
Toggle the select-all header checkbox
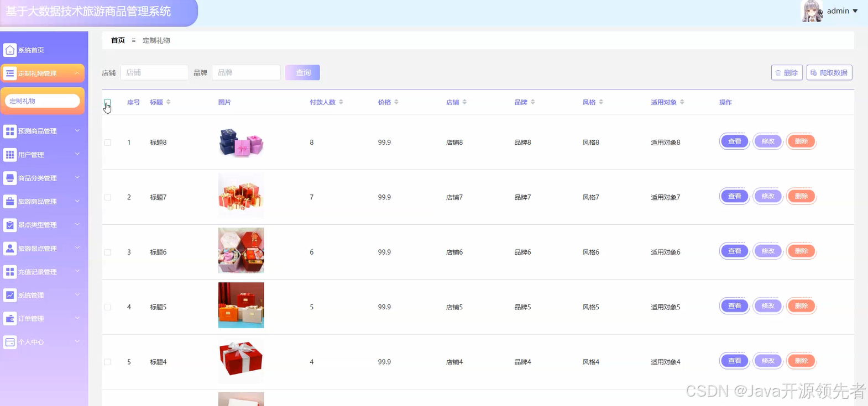(x=107, y=102)
